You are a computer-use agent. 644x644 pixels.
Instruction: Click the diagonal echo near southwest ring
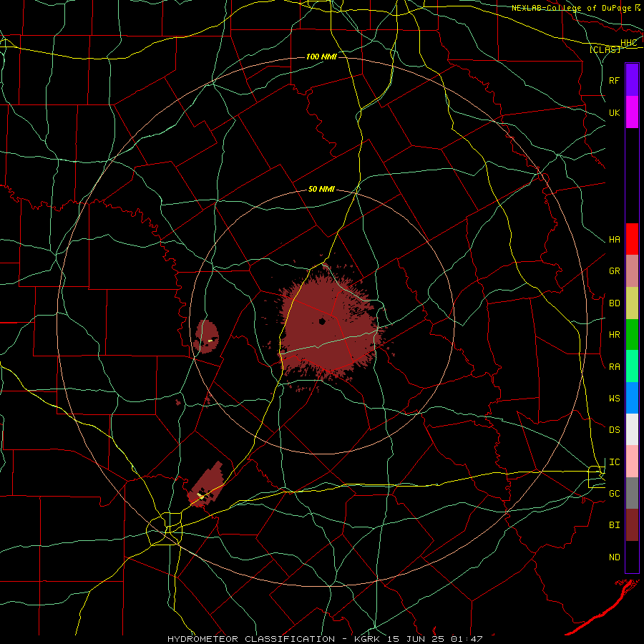click(206, 484)
